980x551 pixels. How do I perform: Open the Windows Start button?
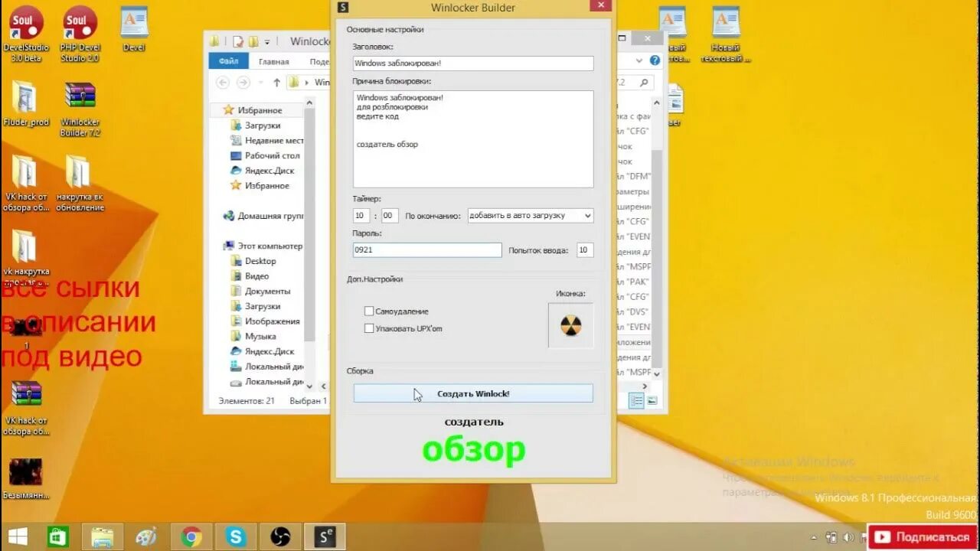click(18, 536)
